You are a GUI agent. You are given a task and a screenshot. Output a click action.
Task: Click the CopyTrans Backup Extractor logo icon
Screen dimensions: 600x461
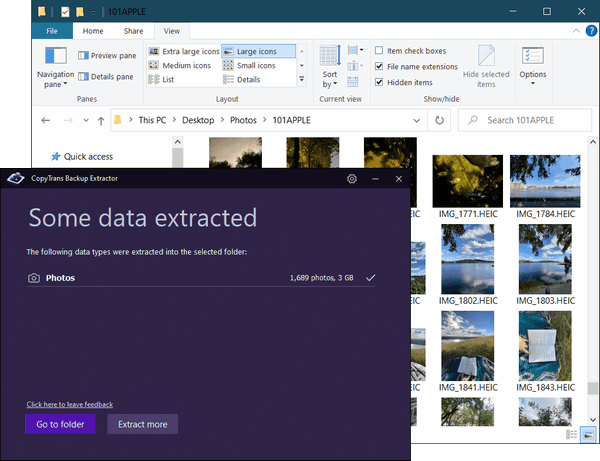click(16, 178)
